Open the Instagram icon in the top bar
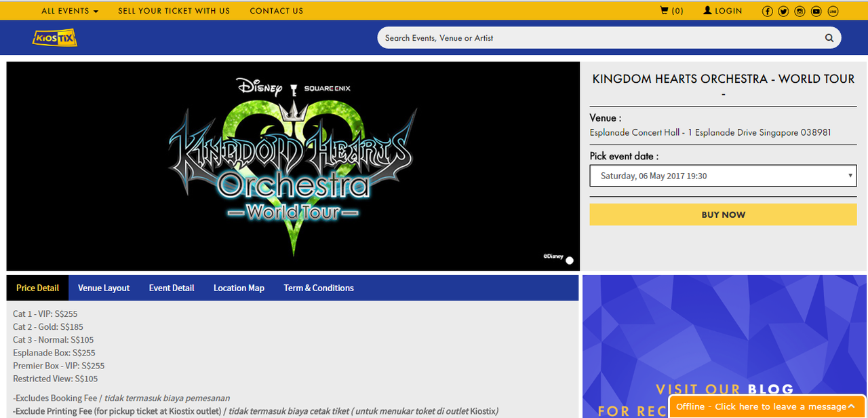 (x=800, y=11)
